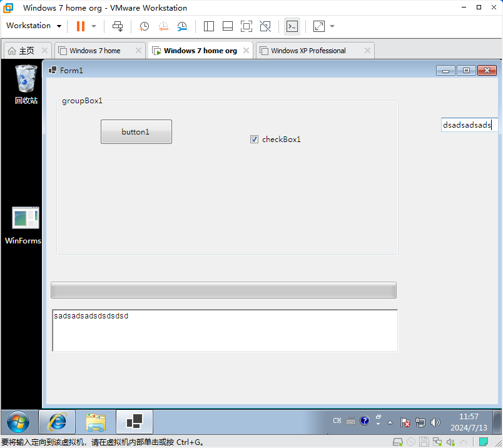Click the volume speaker tray icon

click(435, 422)
